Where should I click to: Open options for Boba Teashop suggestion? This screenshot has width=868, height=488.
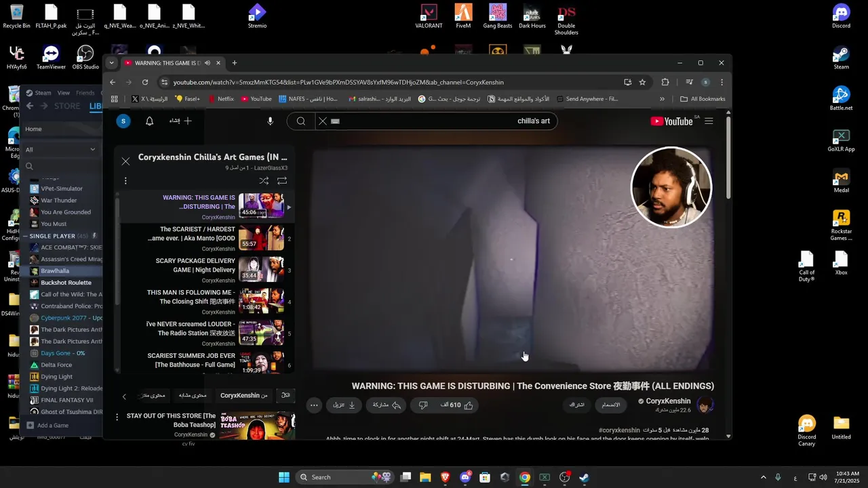click(117, 417)
